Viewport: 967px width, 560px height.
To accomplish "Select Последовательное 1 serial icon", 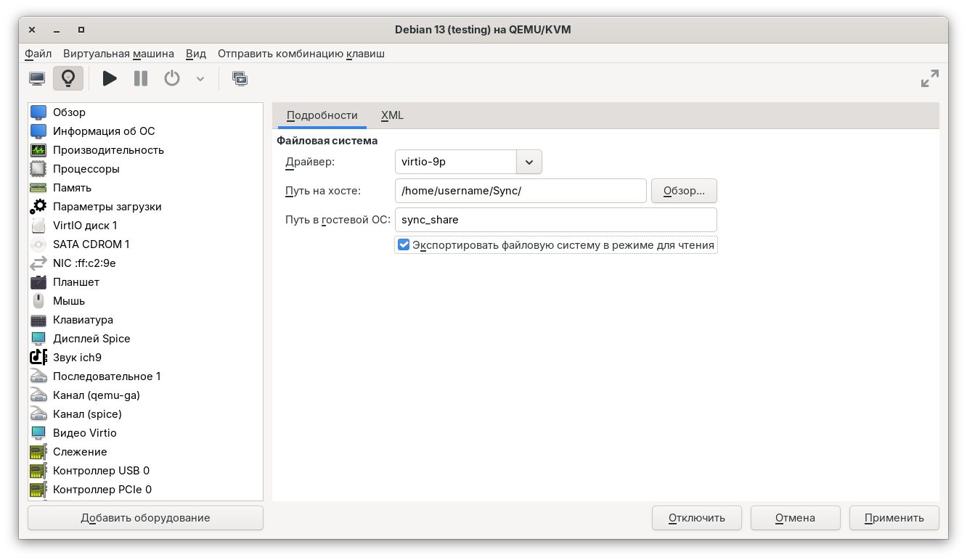I will pyautogui.click(x=38, y=376).
